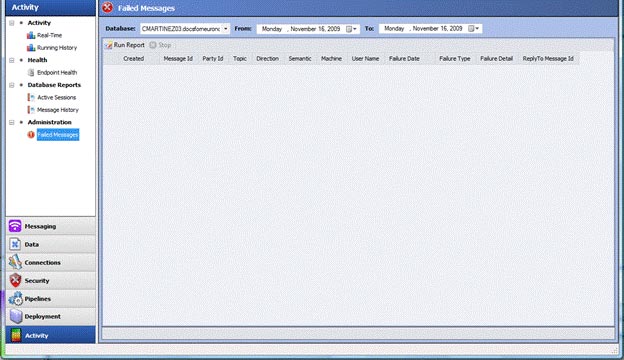The image size is (624, 360).
Task: Sort by the Created column header
Action: (133, 58)
